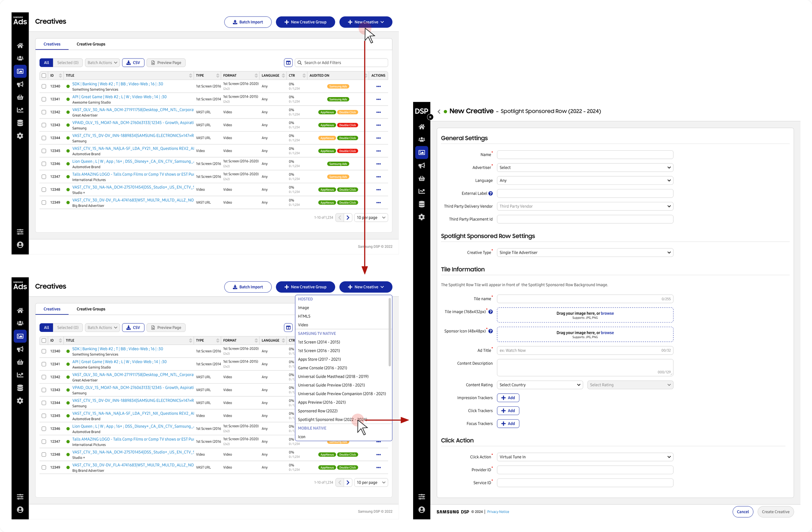This screenshot has width=812, height=532.
Task: Open the user profile icon in DSP sidebar
Action: (421, 510)
